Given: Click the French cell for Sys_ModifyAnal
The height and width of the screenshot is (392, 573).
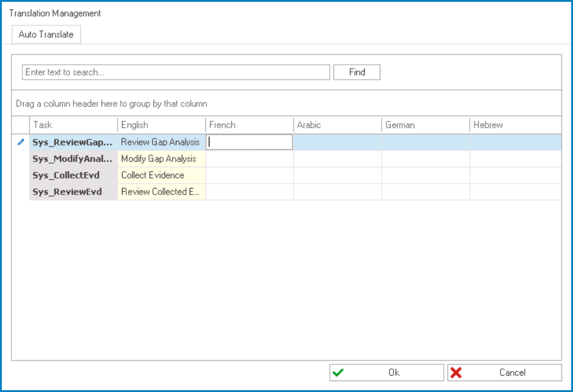Looking at the screenshot, I should tap(249, 158).
